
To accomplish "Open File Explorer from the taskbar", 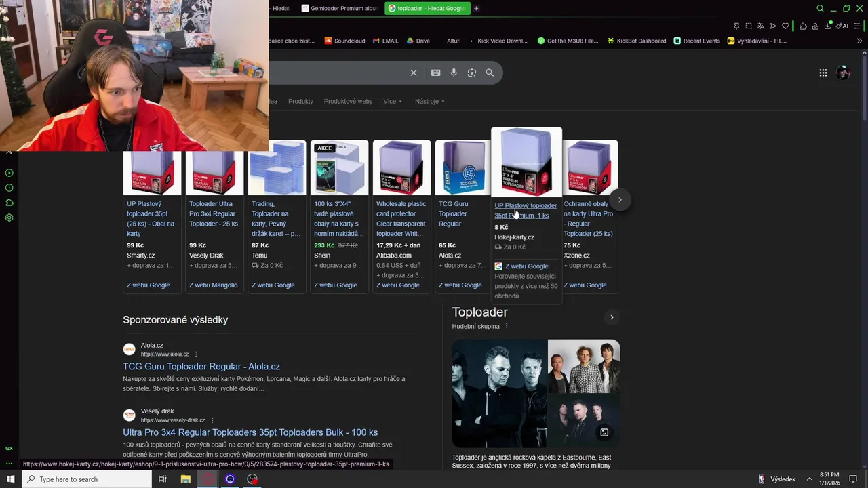I will tap(185, 479).
